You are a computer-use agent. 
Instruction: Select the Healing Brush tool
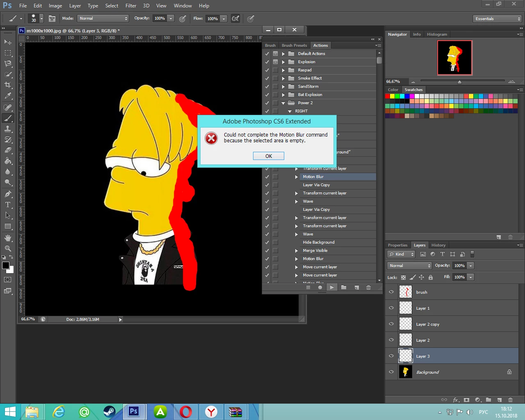pos(8,107)
